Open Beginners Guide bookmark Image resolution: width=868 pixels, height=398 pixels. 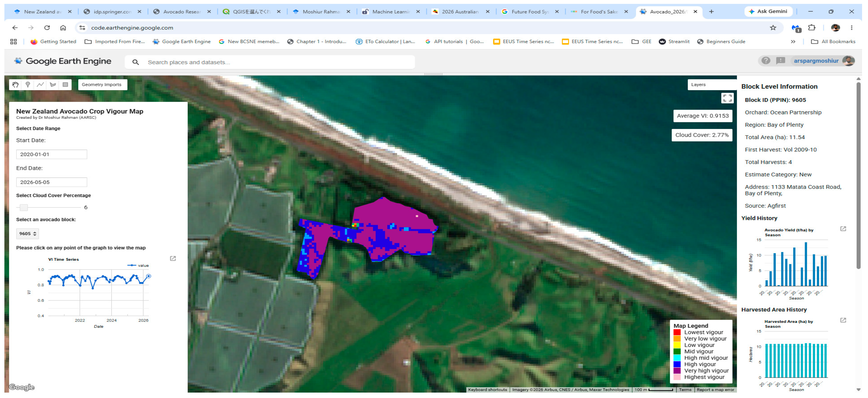pyautogui.click(x=721, y=42)
